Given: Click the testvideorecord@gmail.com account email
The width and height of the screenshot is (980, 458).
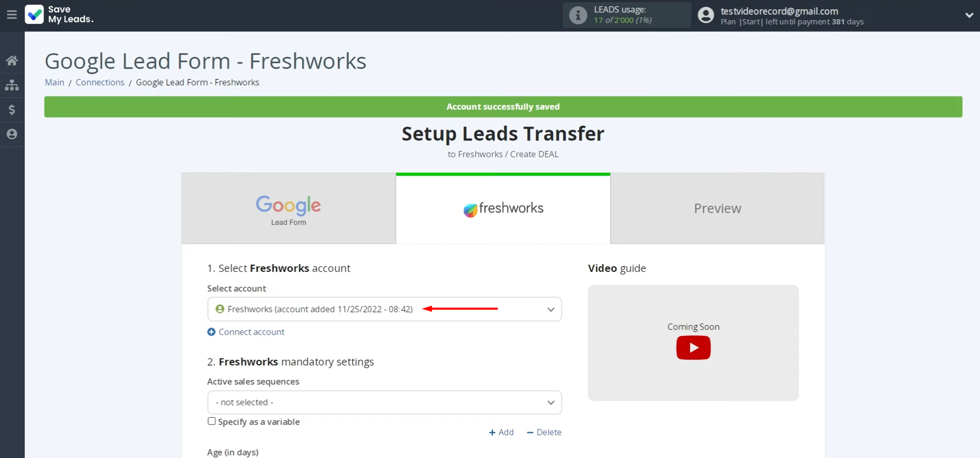Looking at the screenshot, I should point(779,11).
